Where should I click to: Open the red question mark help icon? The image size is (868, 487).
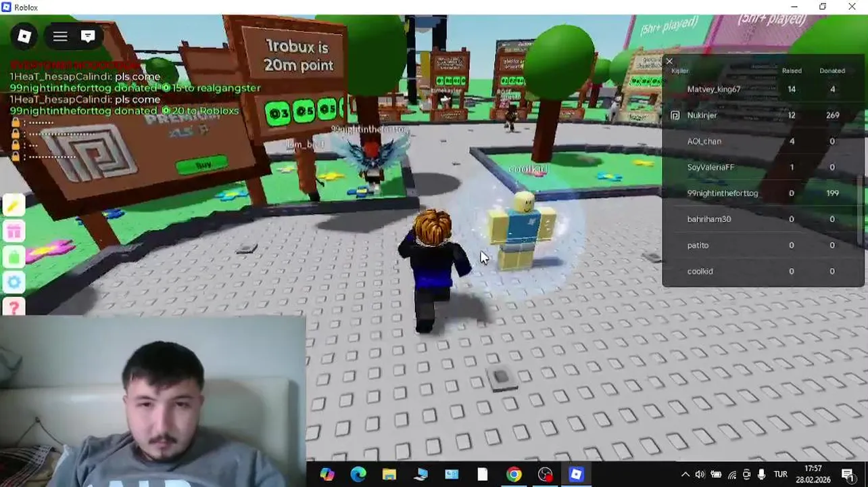tap(14, 308)
